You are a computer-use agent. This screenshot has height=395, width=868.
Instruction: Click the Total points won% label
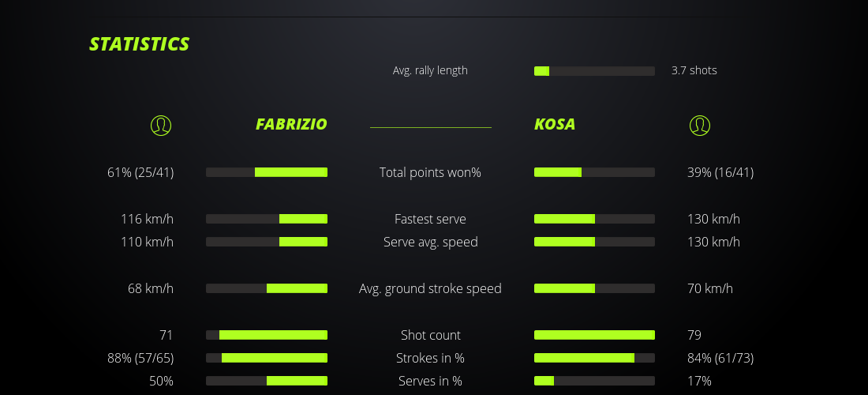click(x=430, y=172)
